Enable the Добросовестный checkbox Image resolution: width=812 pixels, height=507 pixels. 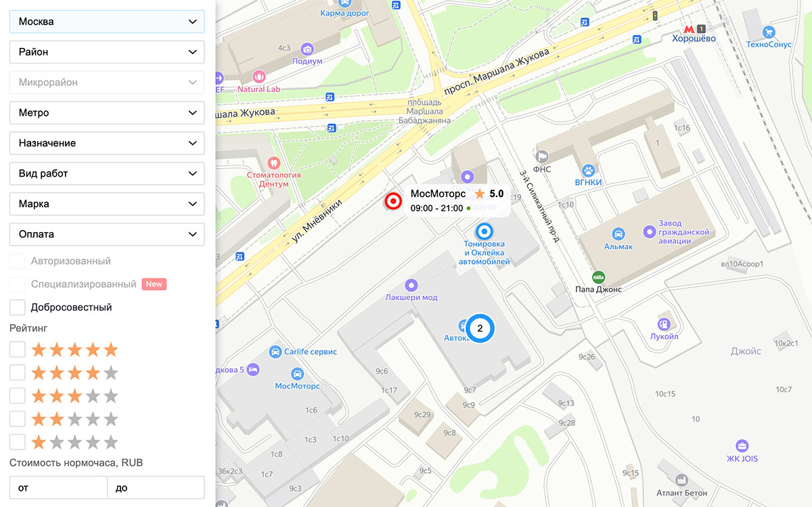pyautogui.click(x=18, y=307)
